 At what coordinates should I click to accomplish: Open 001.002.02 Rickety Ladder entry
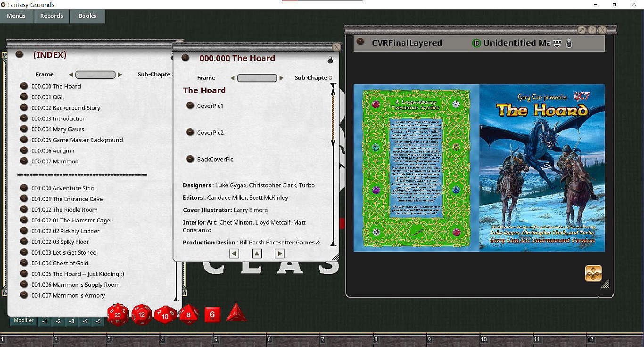[66, 231]
